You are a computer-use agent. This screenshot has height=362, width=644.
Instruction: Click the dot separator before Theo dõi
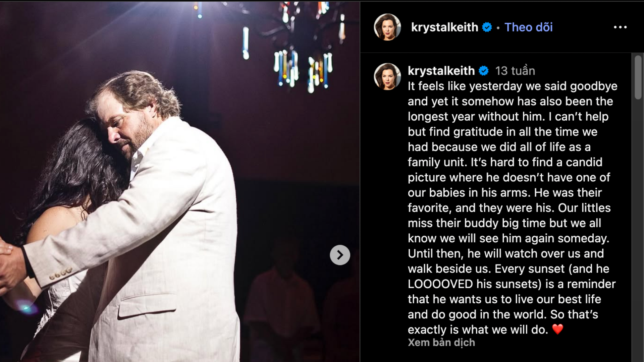(x=498, y=28)
